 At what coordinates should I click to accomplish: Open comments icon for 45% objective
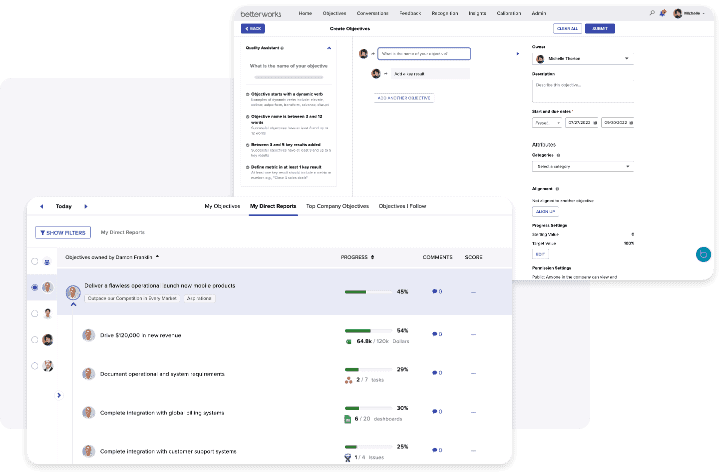point(434,292)
